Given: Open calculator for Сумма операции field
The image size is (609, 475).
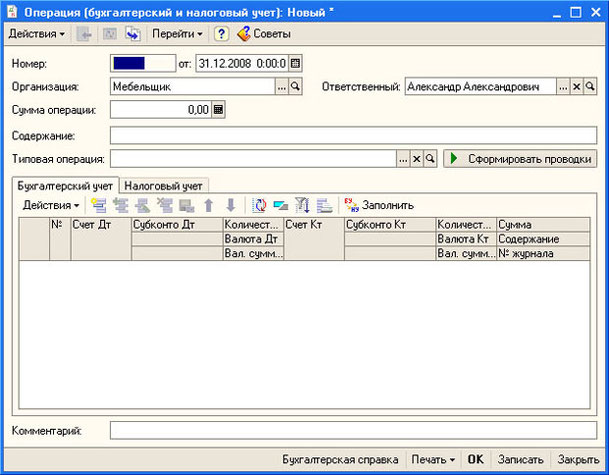Looking at the screenshot, I should point(219,110).
